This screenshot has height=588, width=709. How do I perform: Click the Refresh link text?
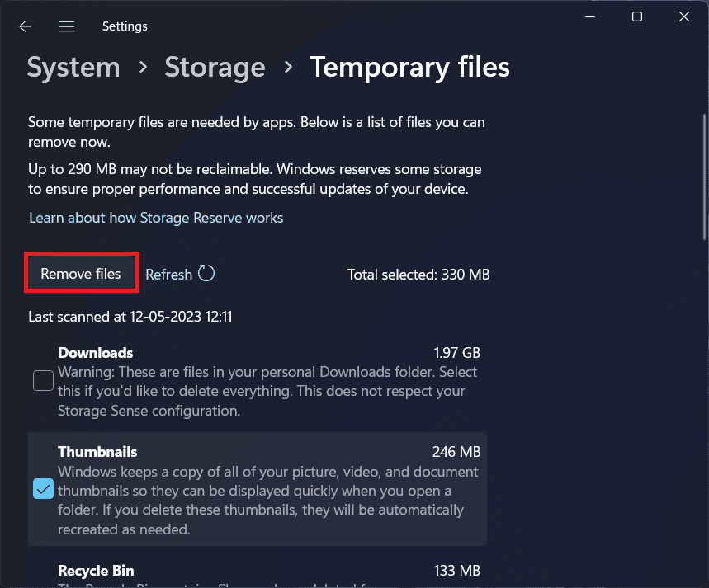(x=168, y=275)
